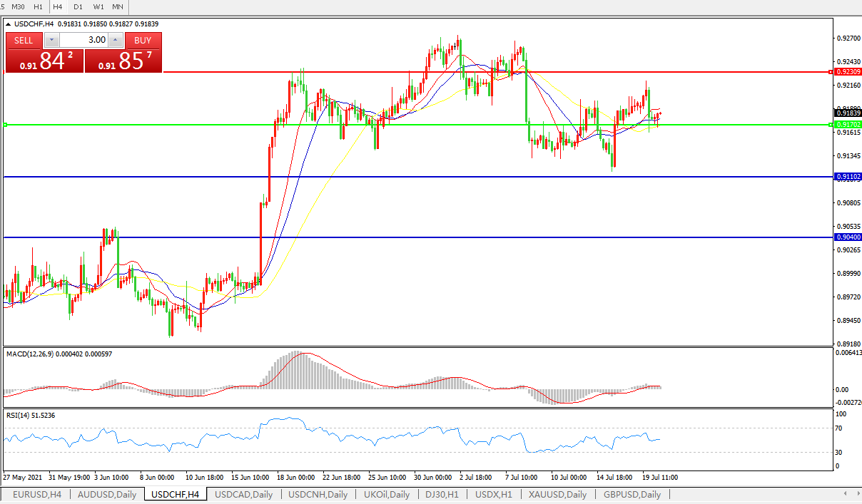Open the EURUSD,H4 chart tab
This screenshot has height=504, width=862.
pos(37,494)
